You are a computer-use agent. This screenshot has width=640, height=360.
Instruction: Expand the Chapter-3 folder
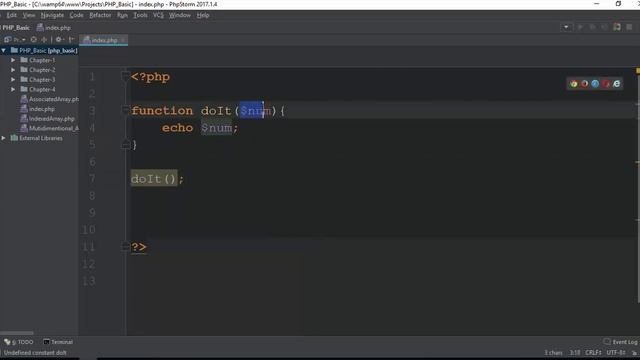click(x=13, y=80)
